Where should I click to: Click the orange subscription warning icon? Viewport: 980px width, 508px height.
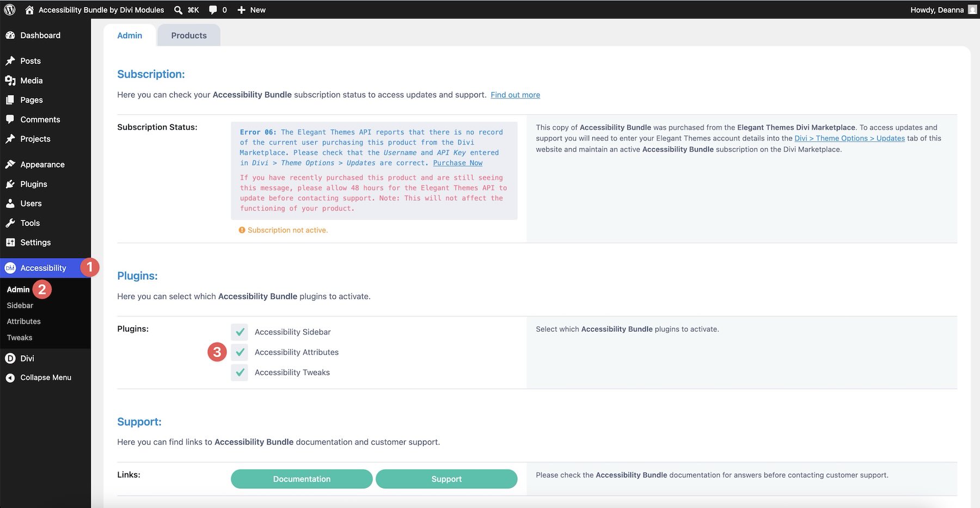242,230
